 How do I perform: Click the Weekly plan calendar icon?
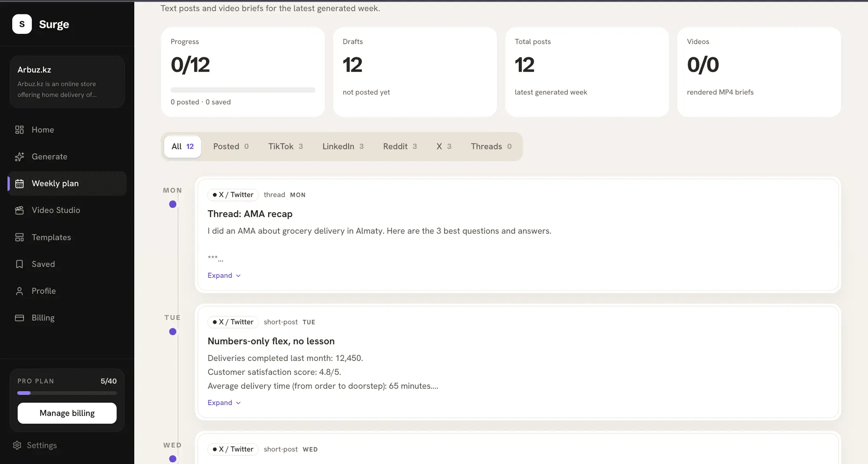point(19,184)
